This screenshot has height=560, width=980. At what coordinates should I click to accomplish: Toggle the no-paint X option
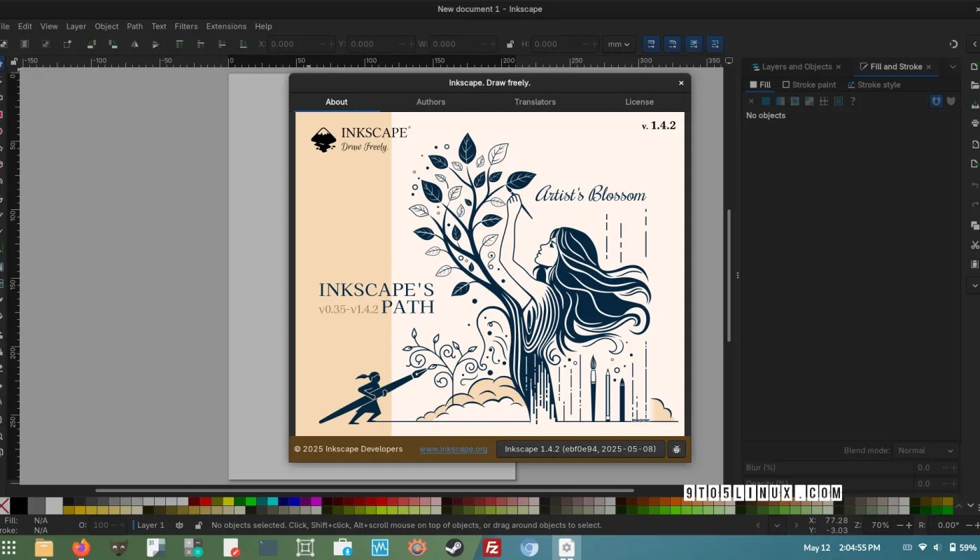tap(751, 101)
